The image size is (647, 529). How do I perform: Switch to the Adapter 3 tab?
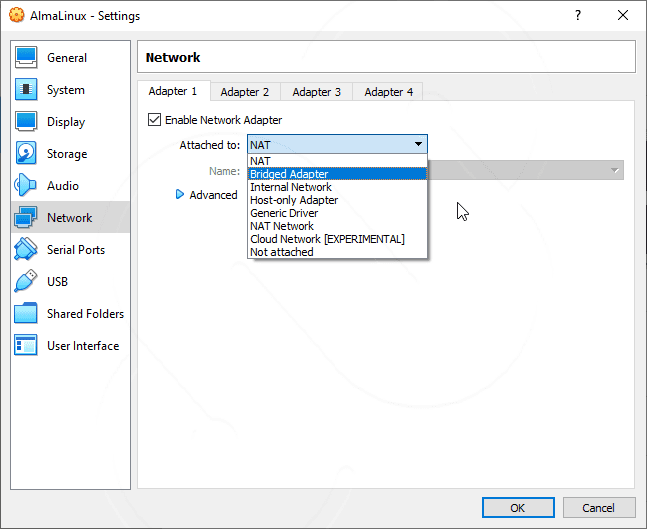coord(316,92)
